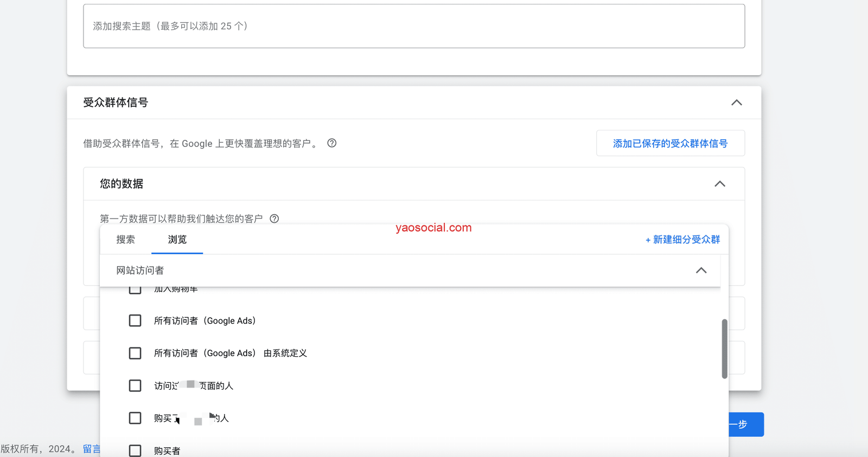Click help icon beside first-party data text

coord(275,218)
